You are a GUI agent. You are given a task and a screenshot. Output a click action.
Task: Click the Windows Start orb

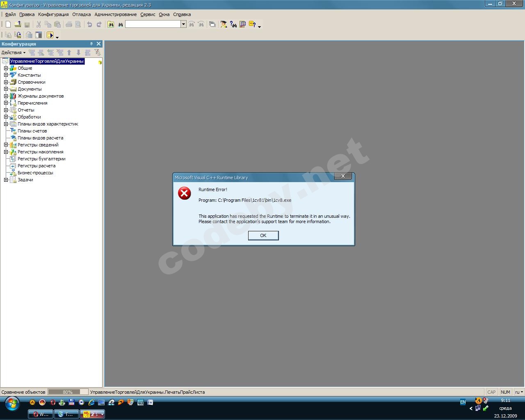tap(12, 404)
